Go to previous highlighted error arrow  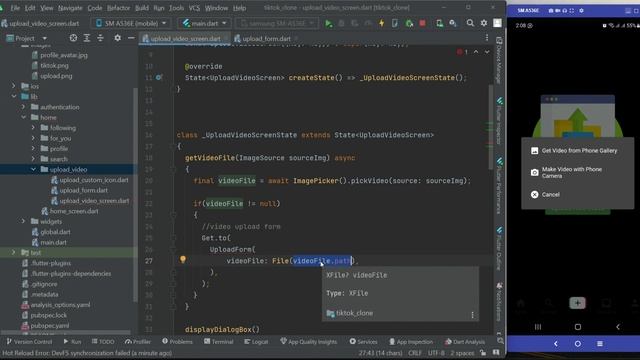476,52
